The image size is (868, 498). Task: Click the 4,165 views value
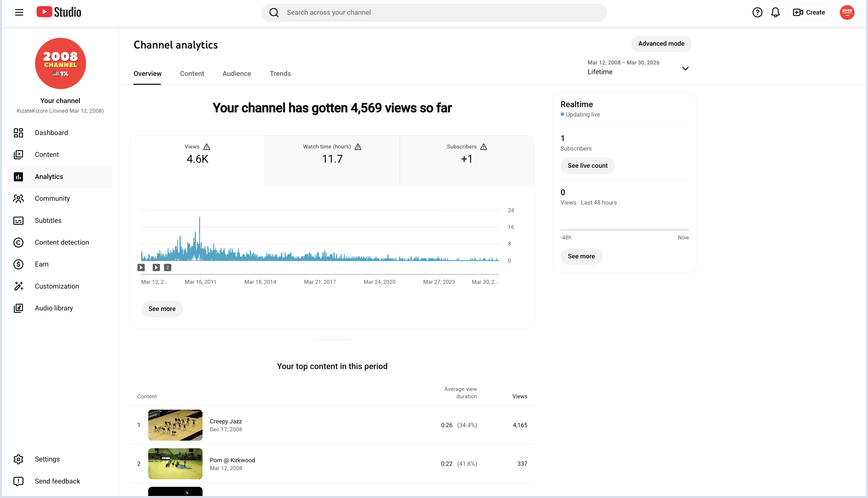[x=520, y=425]
